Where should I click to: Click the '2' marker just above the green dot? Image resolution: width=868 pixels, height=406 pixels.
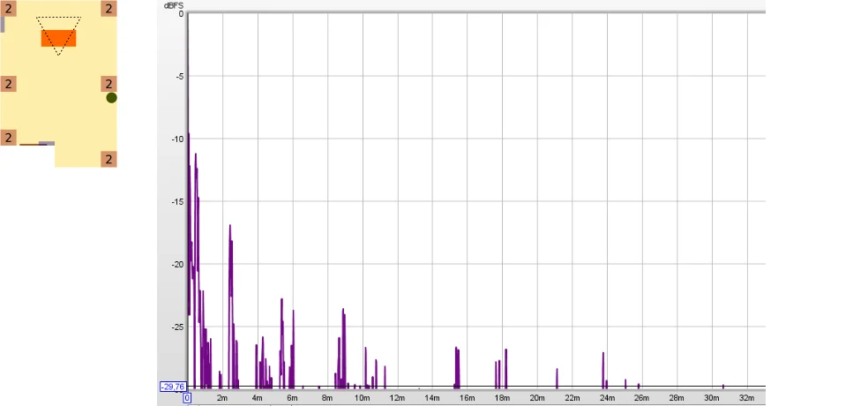[x=109, y=84]
